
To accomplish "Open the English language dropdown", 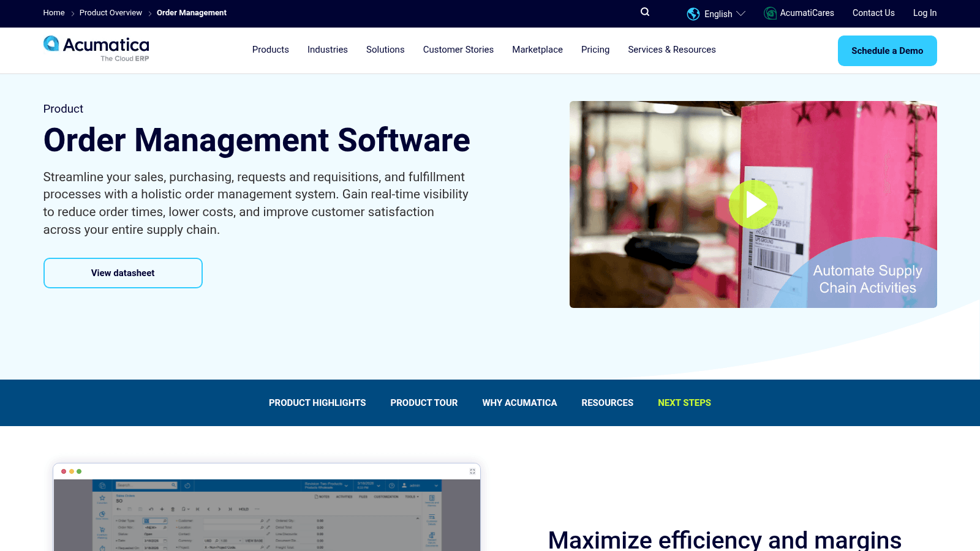I will [x=725, y=13].
